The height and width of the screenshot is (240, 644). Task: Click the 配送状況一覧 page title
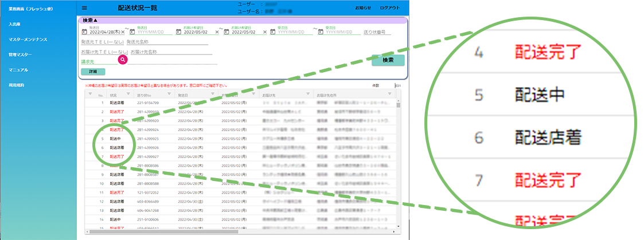(137, 8)
